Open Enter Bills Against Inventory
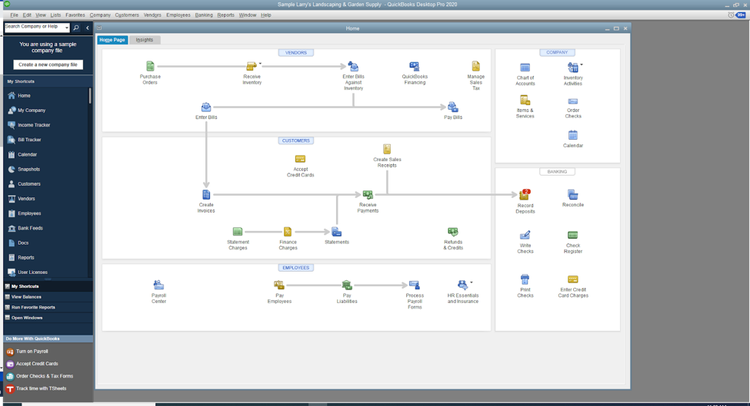 coord(353,66)
